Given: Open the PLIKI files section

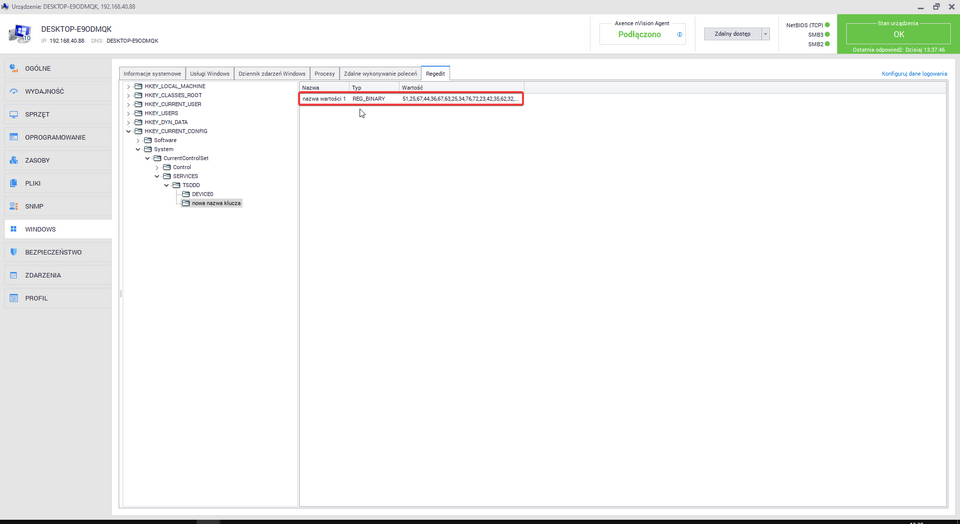Looking at the screenshot, I should [33, 184].
